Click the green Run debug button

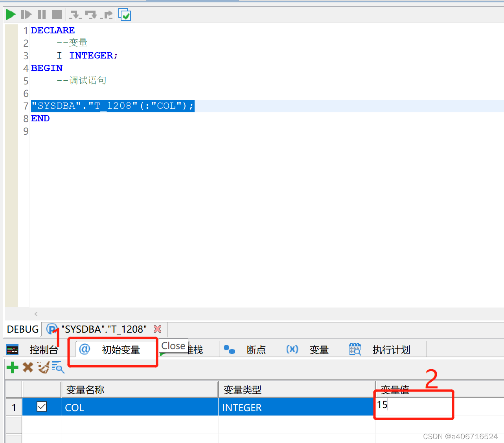(11, 15)
